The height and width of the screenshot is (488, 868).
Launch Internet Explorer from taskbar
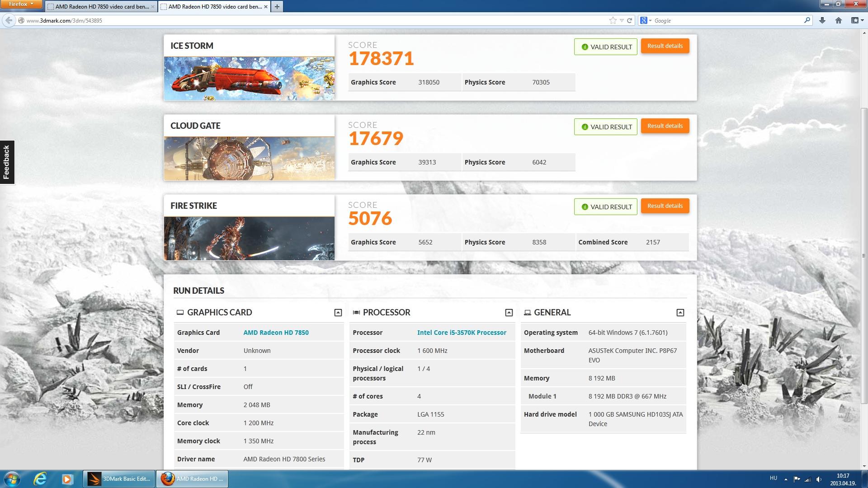[x=40, y=479]
